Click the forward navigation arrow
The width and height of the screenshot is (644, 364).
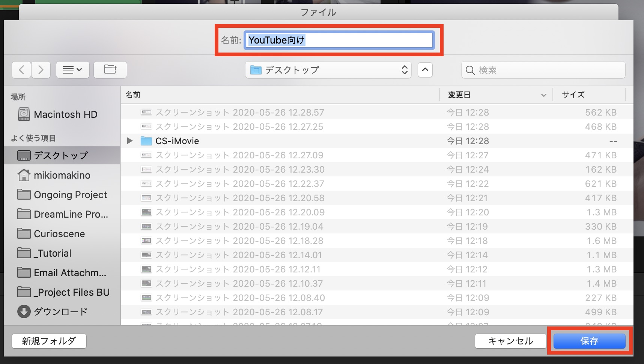(41, 70)
